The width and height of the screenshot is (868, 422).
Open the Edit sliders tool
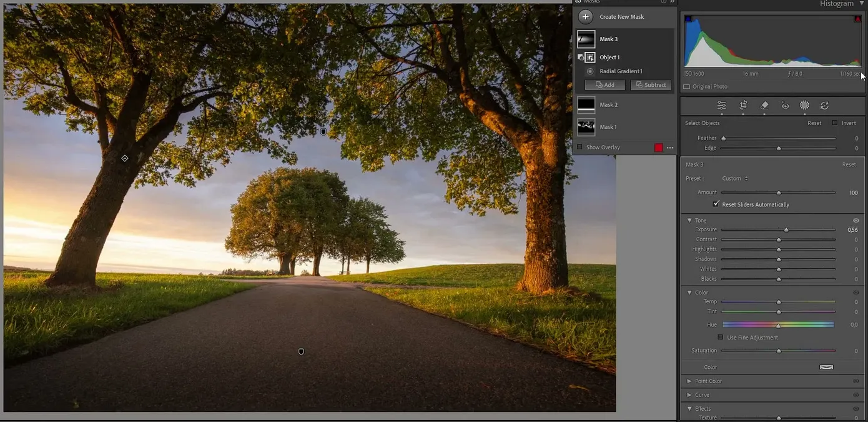(721, 106)
